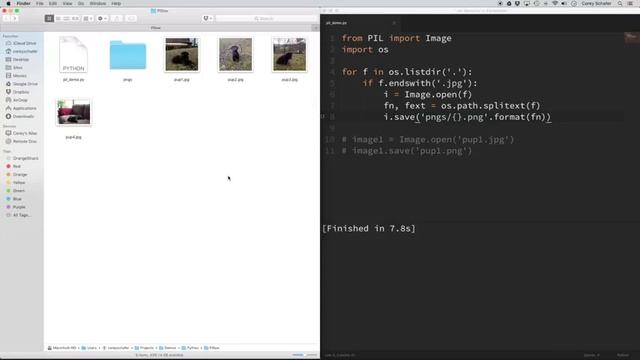Select the Purple tag

[16, 207]
